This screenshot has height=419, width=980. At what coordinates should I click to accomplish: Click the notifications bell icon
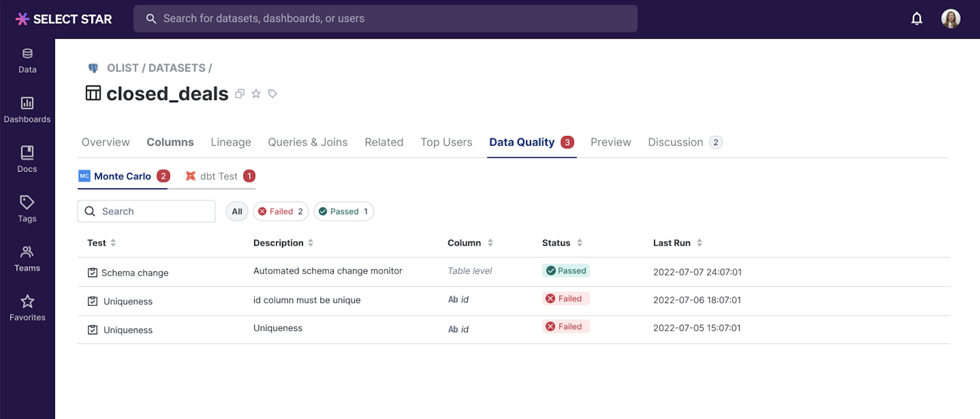click(x=916, y=19)
